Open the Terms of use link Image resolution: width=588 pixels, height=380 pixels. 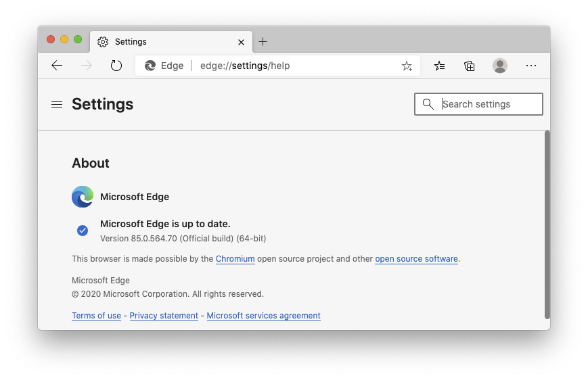click(x=96, y=316)
